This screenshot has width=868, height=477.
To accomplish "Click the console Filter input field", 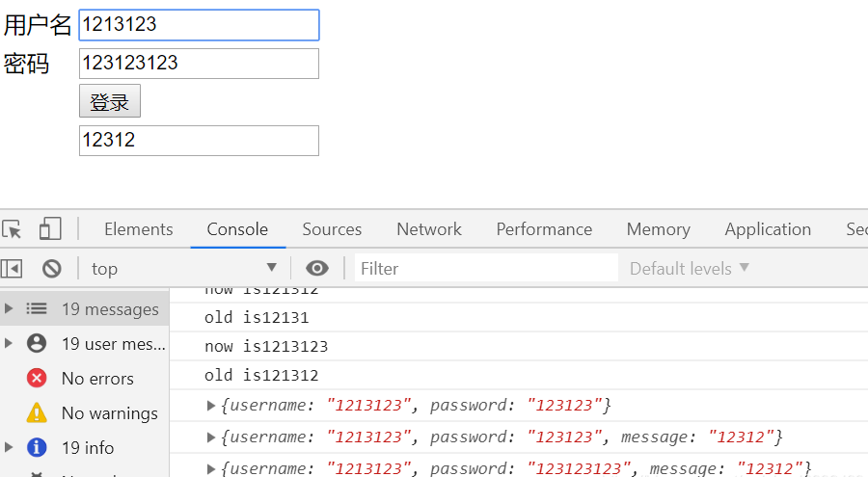I will click(486, 268).
